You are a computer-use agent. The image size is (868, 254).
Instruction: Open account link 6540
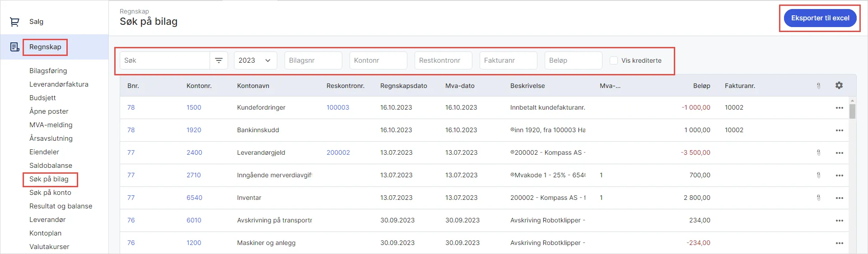(194, 198)
